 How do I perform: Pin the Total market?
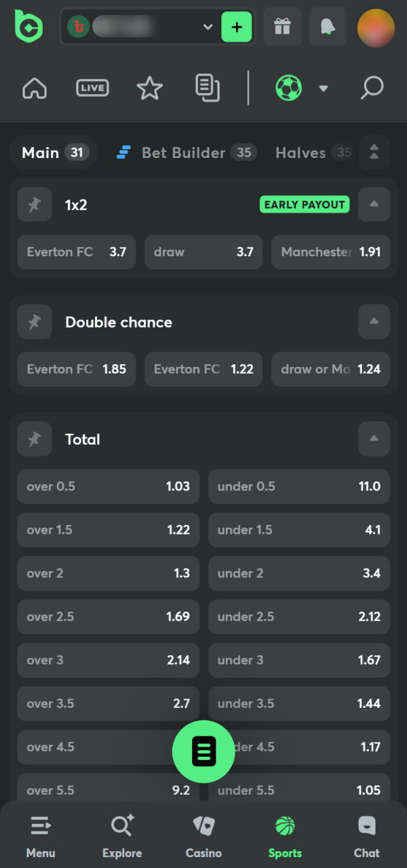(x=35, y=439)
